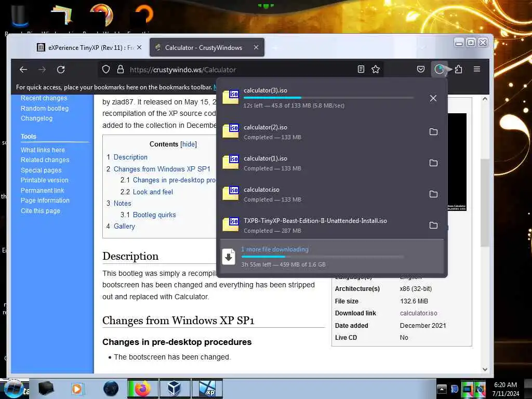Click the overall downloads progress bar
Viewport: 532px width, 399px height.
[x=322, y=257]
